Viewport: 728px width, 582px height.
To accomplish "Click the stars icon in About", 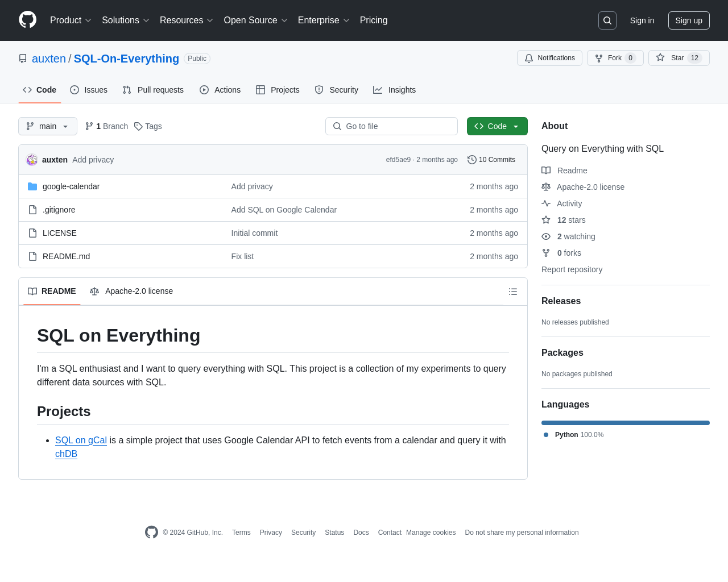I will coord(546,220).
